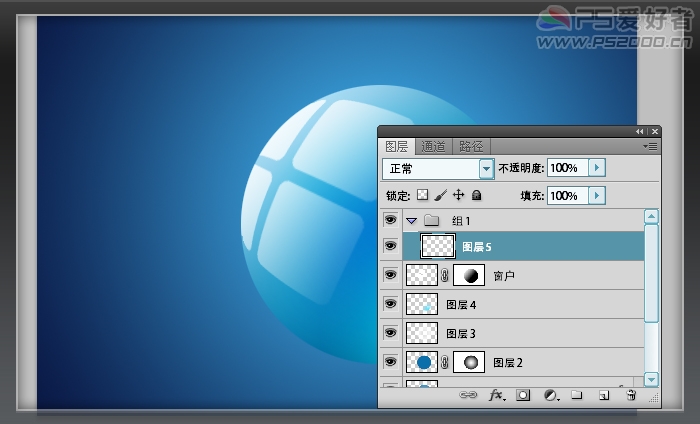This screenshot has height=424, width=700.
Task: Toggle visibility of 窗户 layer
Action: (391, 275)
